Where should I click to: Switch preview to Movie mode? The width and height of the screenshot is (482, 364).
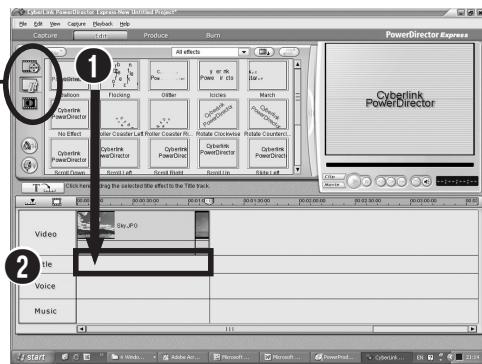pos(334,184)
